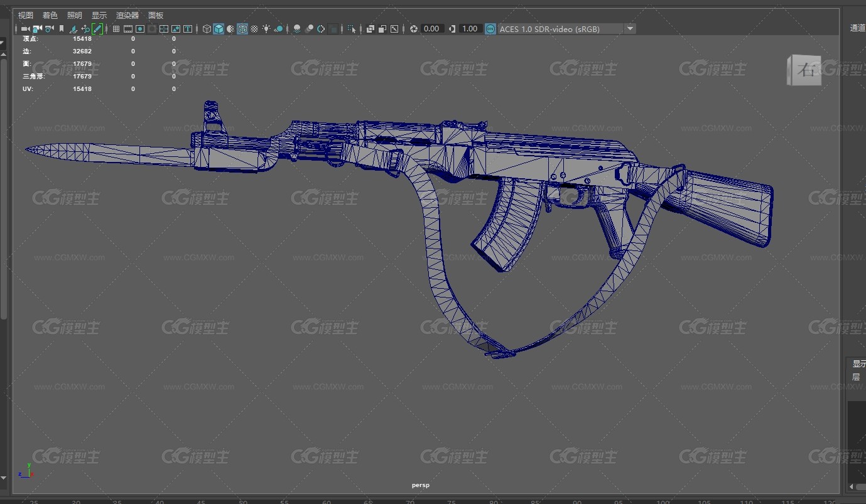Image resolution: width=866 pixels, height=504 pixels.
Task: Open the 着色 panel menu
Action: 50,15
